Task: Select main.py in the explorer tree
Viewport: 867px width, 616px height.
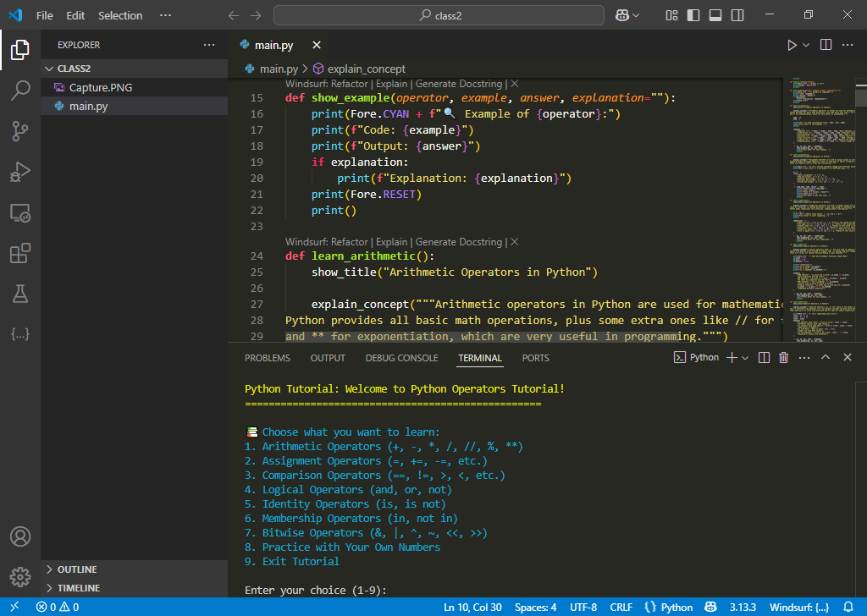Action: click(x=135, y=106)
